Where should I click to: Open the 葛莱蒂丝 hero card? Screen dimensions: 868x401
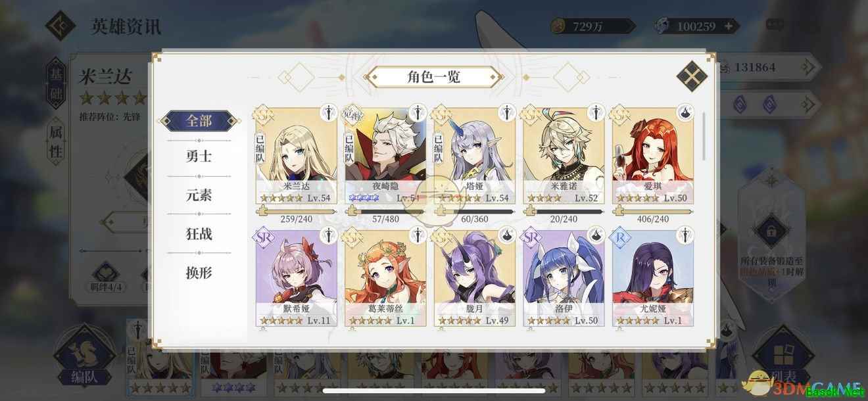point(385,278)
